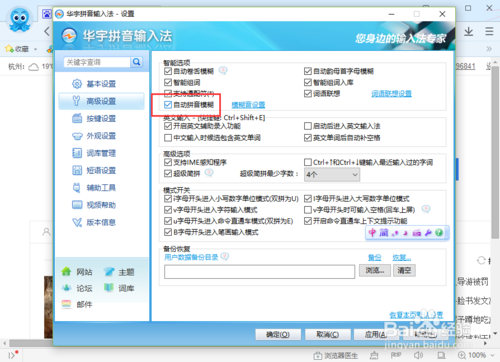Screen dimensions: 500x362
Task: Select 高级设置 in sidebar
Action: tap(101, 101)
